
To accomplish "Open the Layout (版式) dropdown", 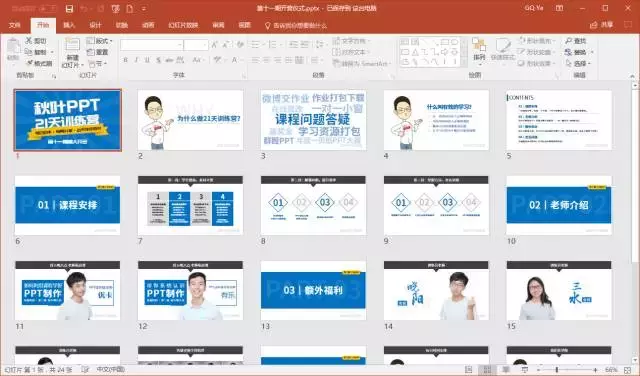I will coord(100,41).
